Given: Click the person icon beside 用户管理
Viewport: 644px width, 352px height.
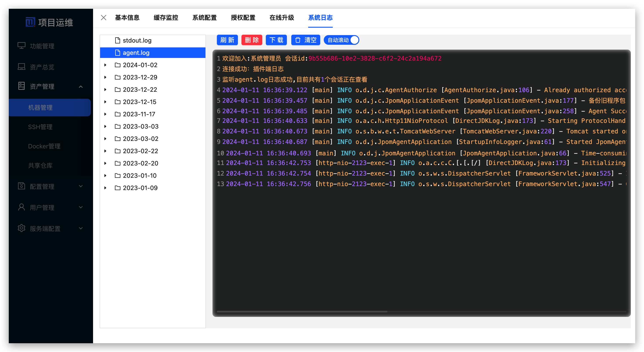Looking at the screenshot, I should 22,207.
